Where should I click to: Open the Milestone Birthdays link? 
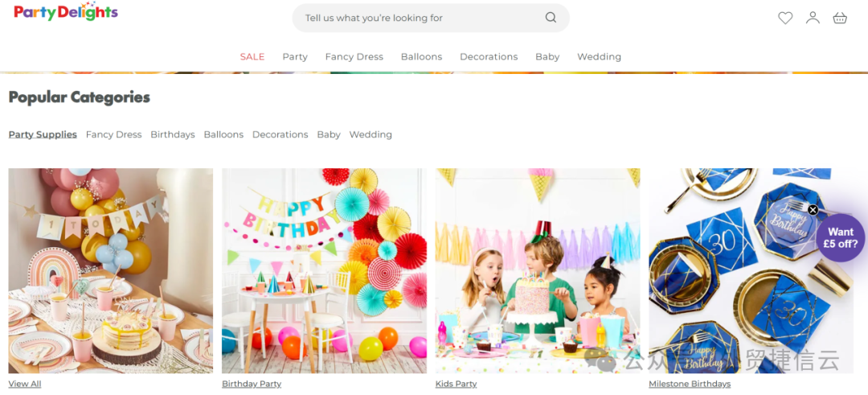coord(690,384)
